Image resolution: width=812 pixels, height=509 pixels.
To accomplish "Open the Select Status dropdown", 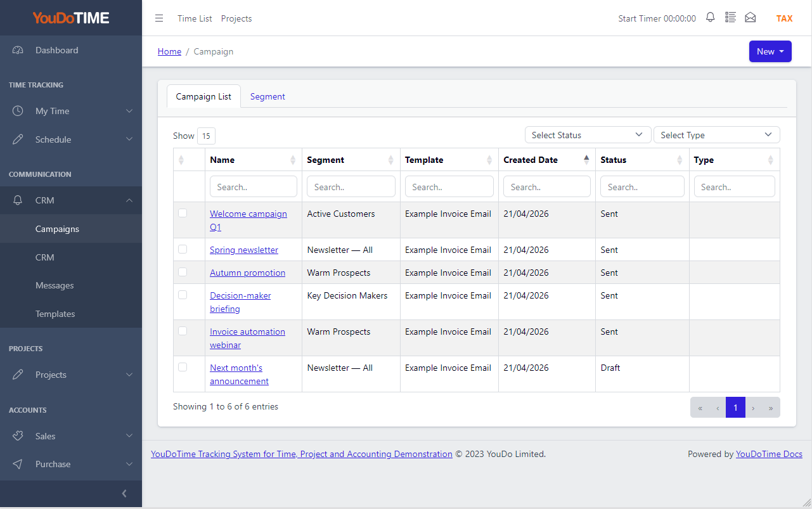I will (588, 135).
